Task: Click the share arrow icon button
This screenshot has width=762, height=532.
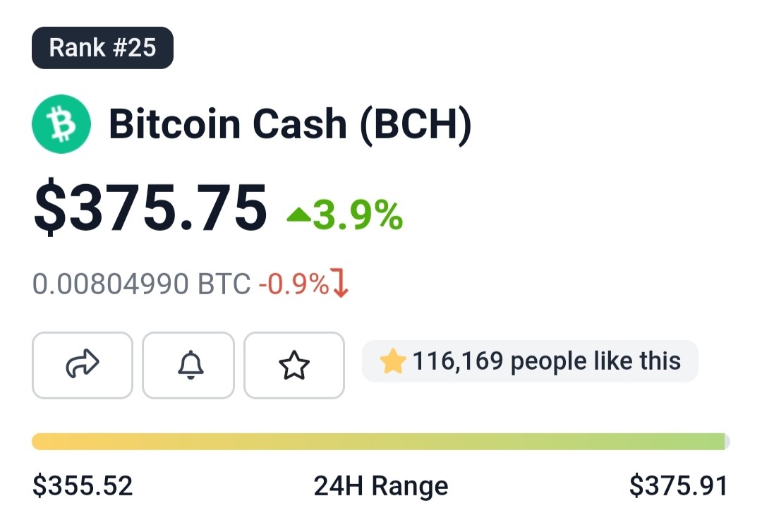Action: (x=82, y=365)
